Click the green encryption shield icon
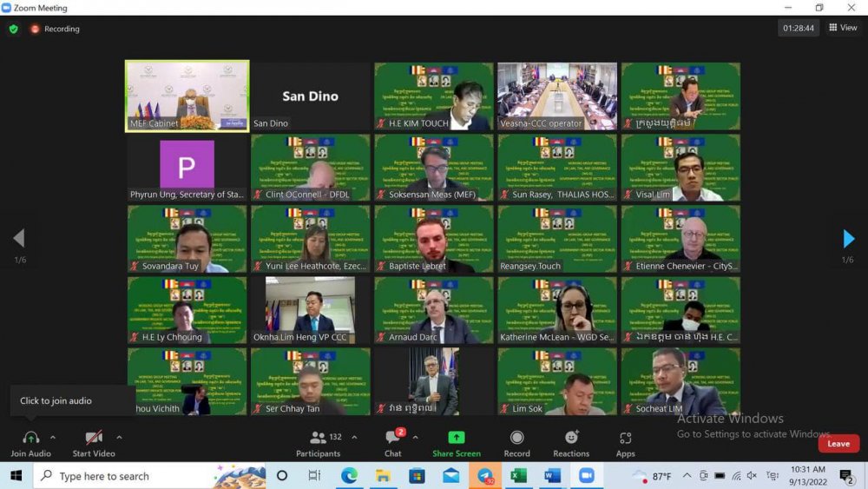 pos(13,29)
